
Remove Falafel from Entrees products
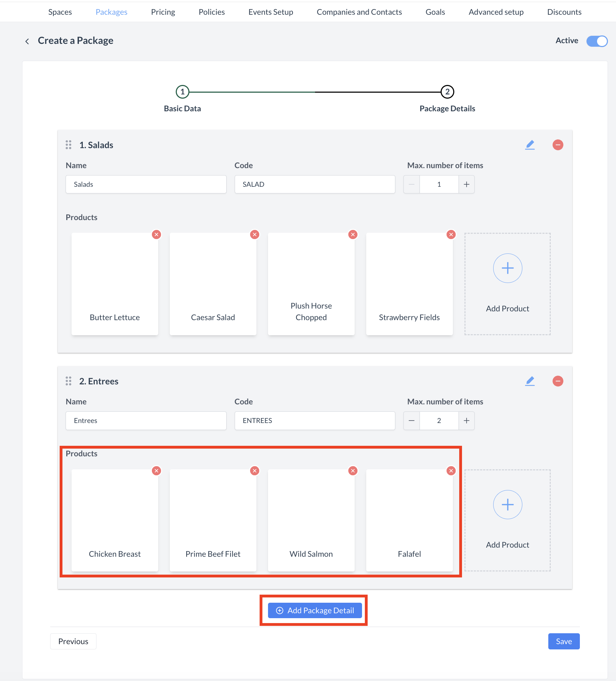click(451, 471)
